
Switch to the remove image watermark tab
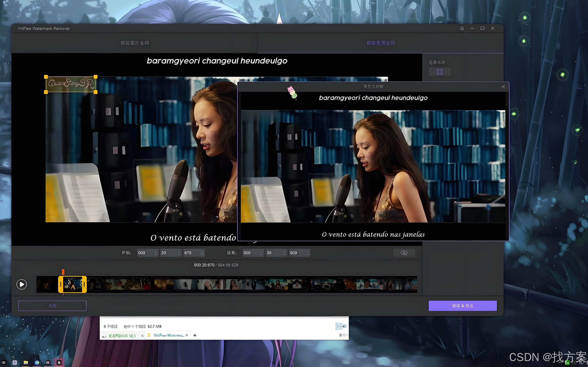click(x=135, y=43)
